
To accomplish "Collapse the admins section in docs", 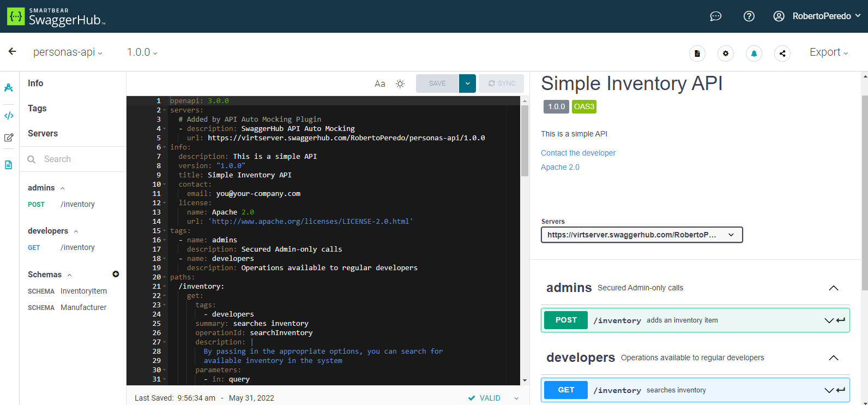I will [834, 288].
